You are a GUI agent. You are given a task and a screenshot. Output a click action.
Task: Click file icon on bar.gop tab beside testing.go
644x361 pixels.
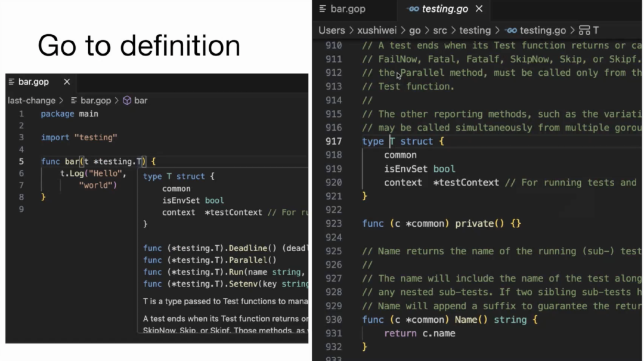pos(323,9)
